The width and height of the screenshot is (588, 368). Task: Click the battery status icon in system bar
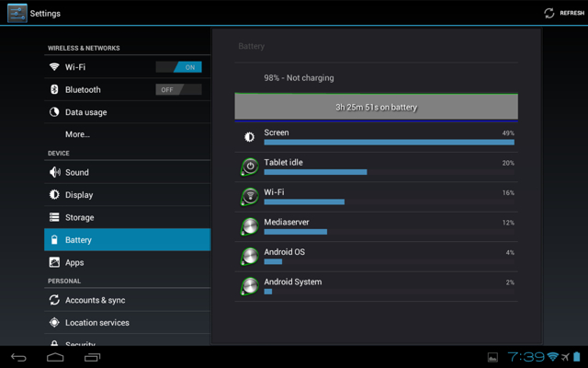[x=577, y=357]
